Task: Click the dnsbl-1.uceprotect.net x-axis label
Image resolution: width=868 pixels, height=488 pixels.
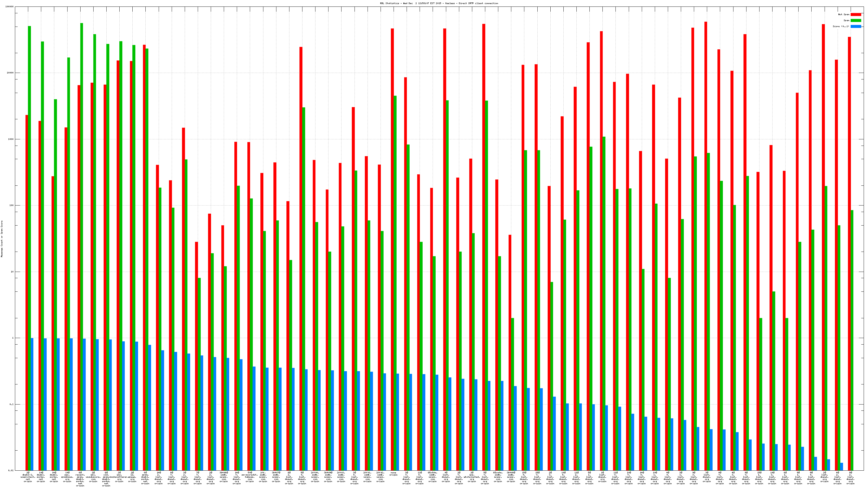Action: [x=28, y=477]
